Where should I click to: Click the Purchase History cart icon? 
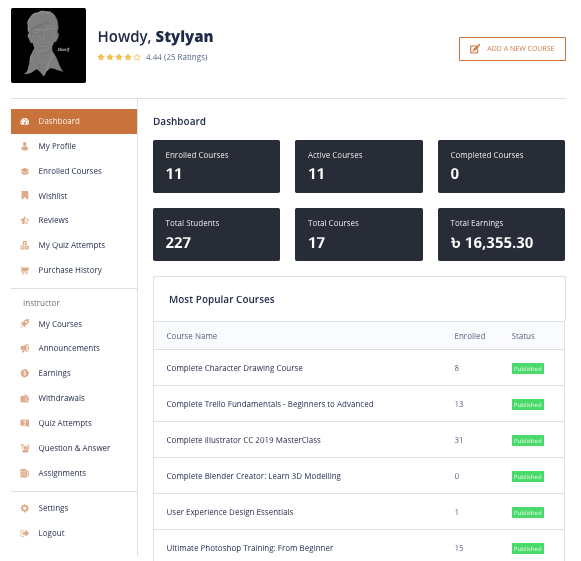[x=24, y=270]
